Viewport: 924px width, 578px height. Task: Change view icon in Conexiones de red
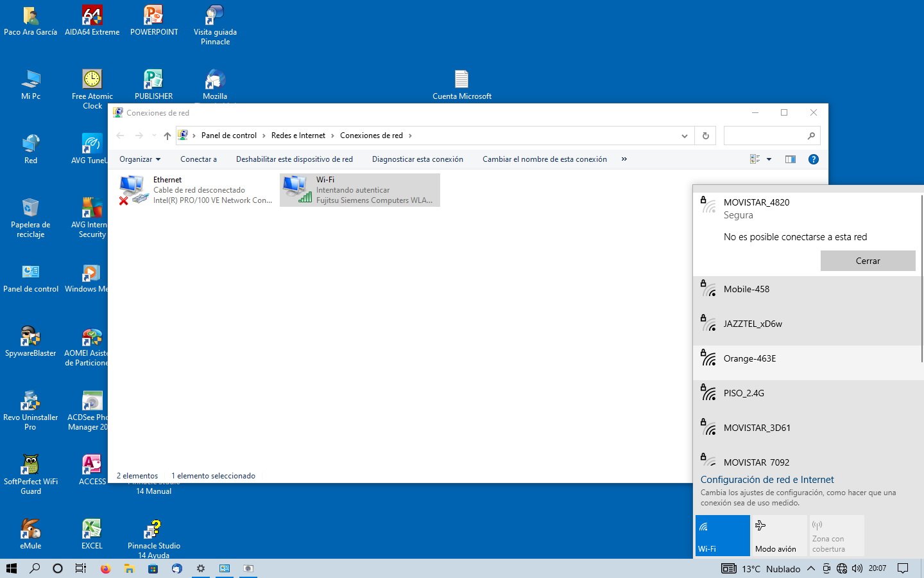[x=755, y=159]
